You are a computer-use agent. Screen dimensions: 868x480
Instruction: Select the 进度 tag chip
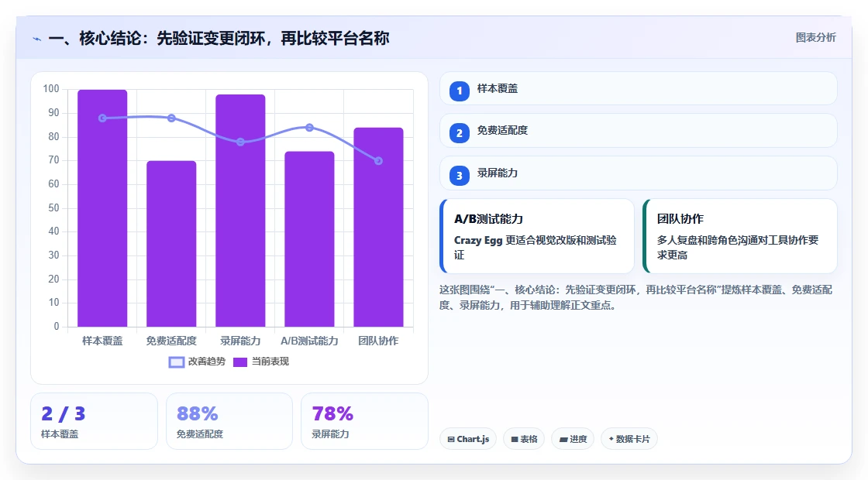point(573,438)
